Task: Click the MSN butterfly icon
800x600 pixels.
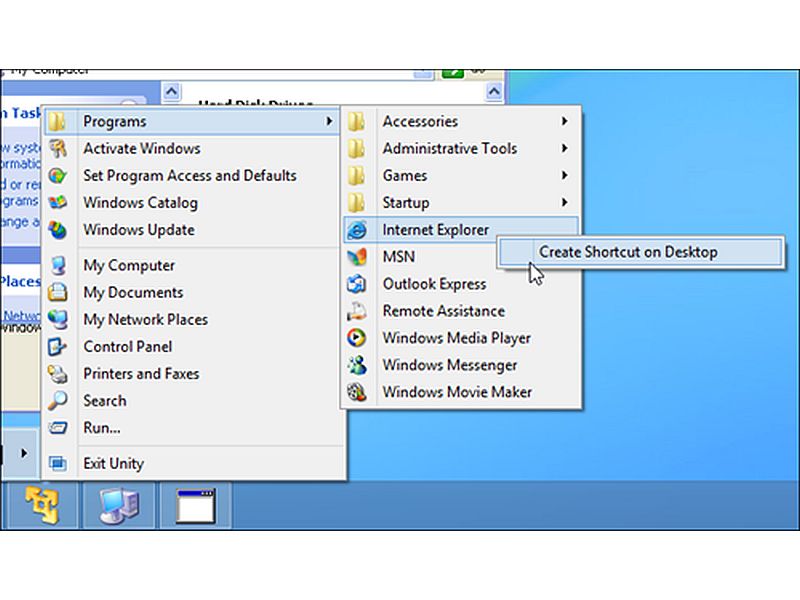Action: [357, 257]
